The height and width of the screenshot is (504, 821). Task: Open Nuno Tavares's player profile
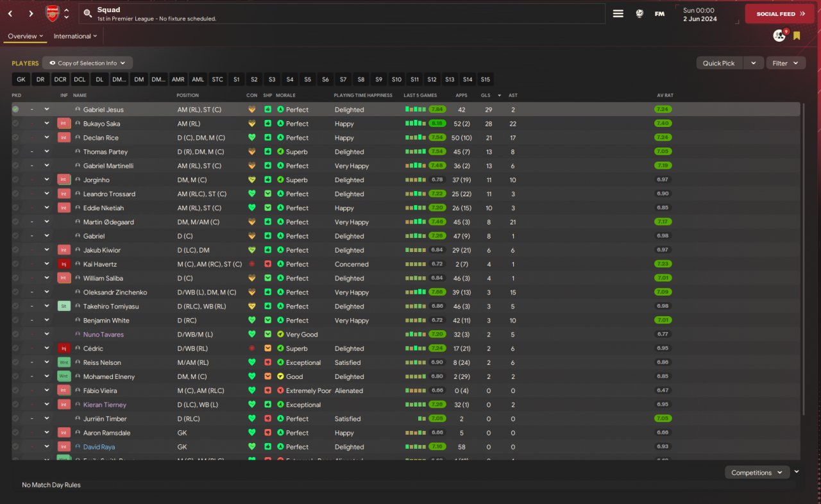(103, 335)
